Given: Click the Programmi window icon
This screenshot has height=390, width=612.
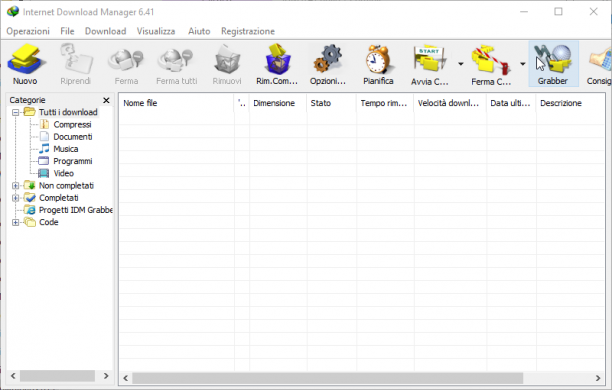Looking at the screenshot, I should (x=44, y=161).
